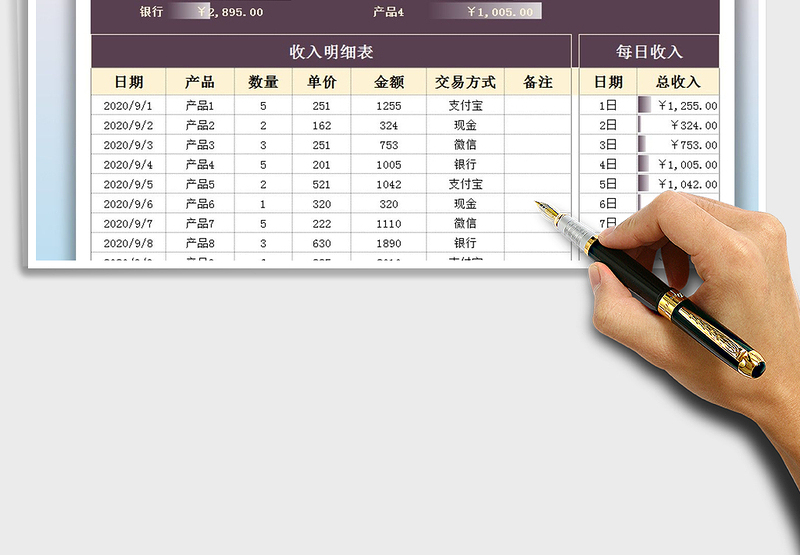800x555 pixels.
Task: Select the 总收入 column header
Action: [x=678, y=82]
